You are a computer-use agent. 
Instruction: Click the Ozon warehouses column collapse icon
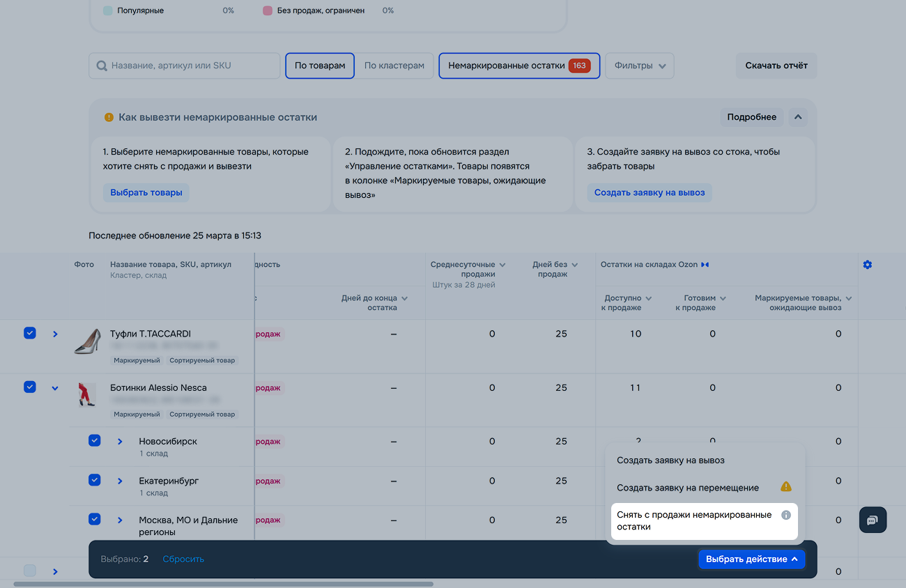pyautogui.click(x=705, y=265)
